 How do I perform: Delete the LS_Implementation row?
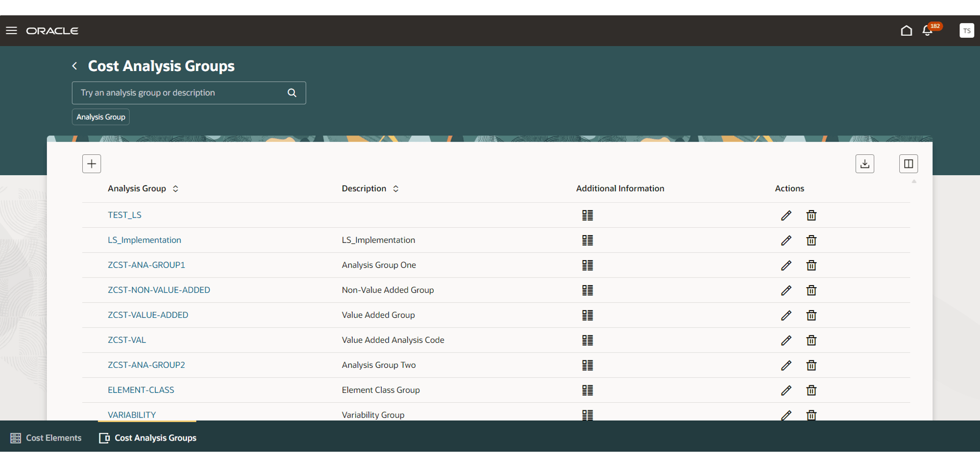(x=811, y=240)
